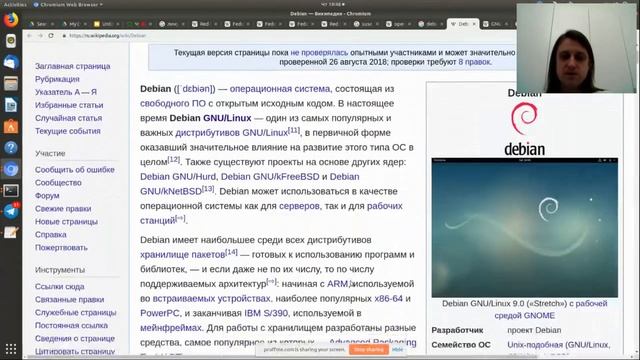This screenshot has width=640, height=360.
Task: Click the clock in the top bar
Action: pos(333,4)
